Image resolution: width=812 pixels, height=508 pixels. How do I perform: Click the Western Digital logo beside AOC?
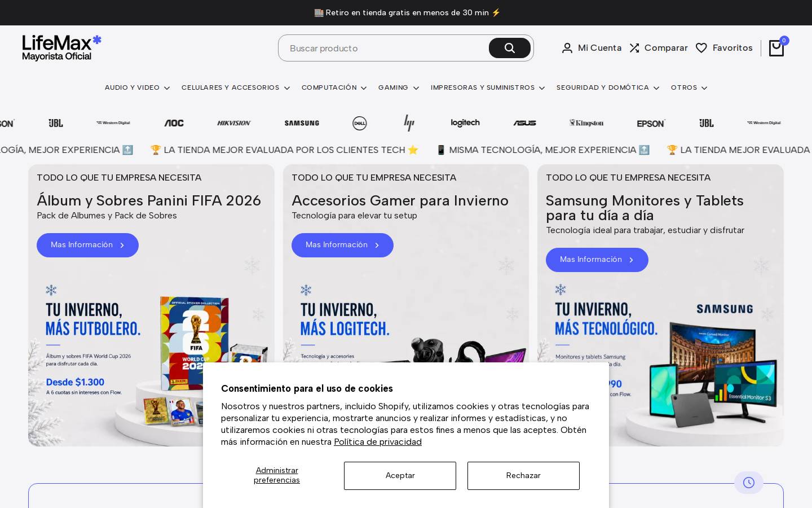(113, 123)
